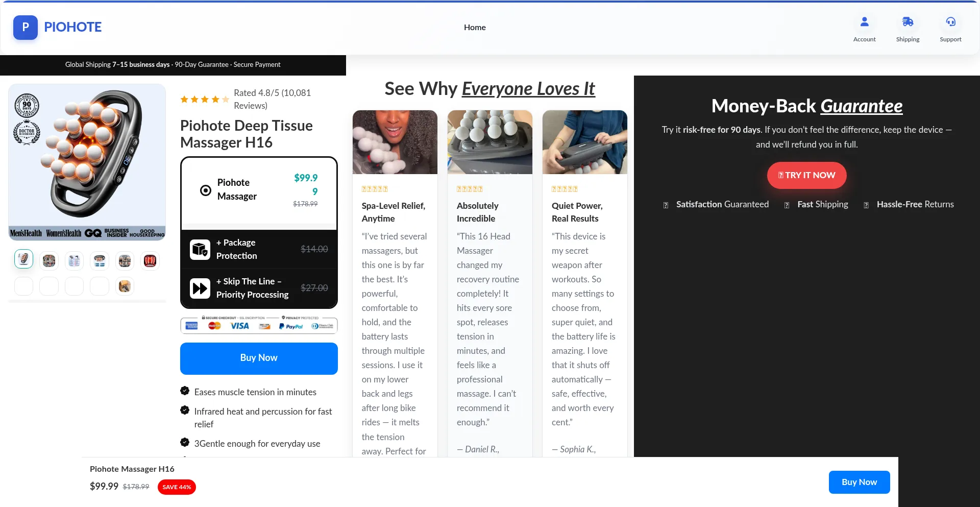Click the Shipping truck icon
The width and height of the screenshot is (980, 507).
click(x=908, y=22)
